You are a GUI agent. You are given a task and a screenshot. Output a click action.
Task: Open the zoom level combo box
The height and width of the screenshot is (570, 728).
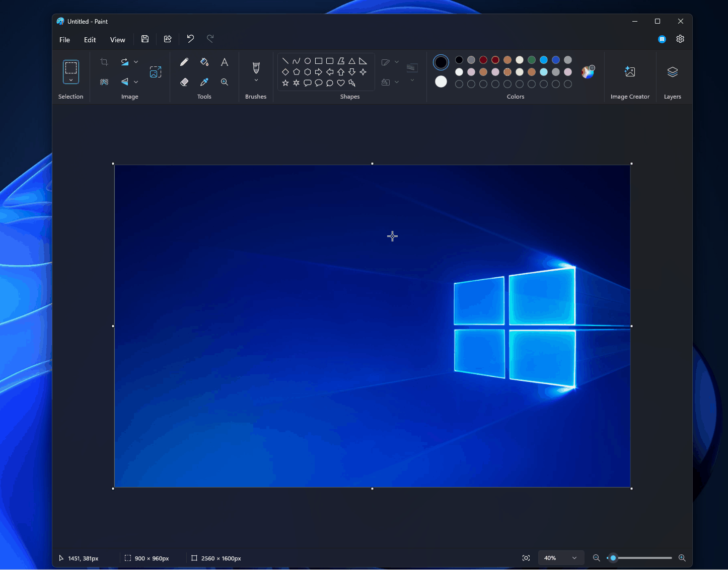coord(561,557)
